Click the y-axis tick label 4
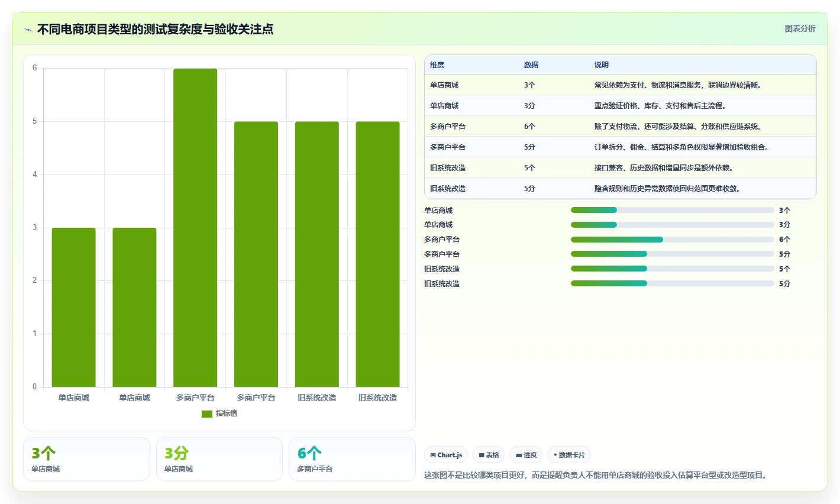 34,175
